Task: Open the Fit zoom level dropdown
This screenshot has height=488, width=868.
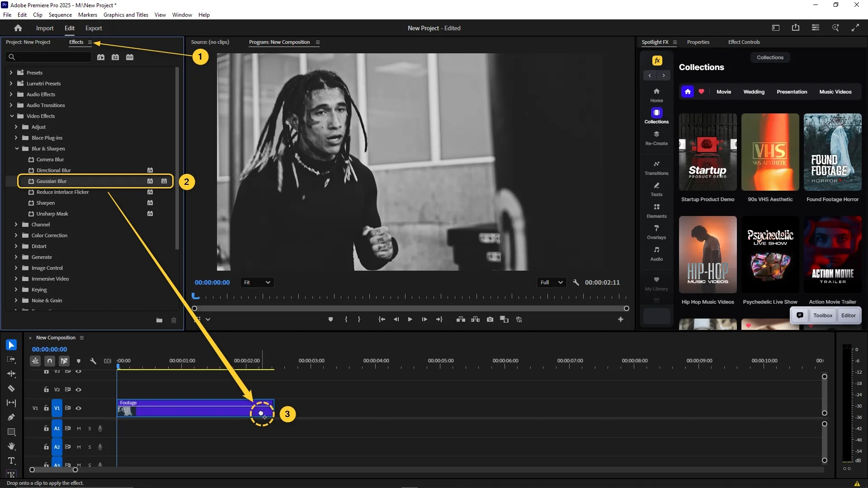Action: pos(257,282)
